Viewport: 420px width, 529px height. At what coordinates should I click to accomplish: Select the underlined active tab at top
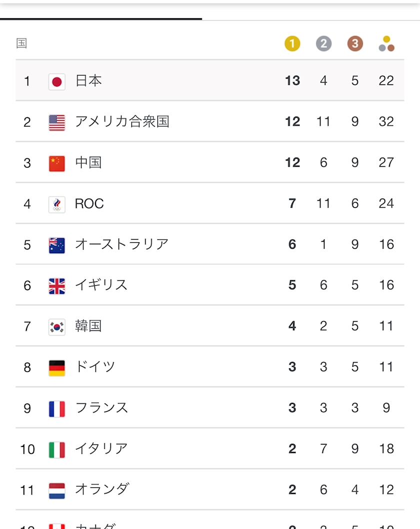click(100, 13)
